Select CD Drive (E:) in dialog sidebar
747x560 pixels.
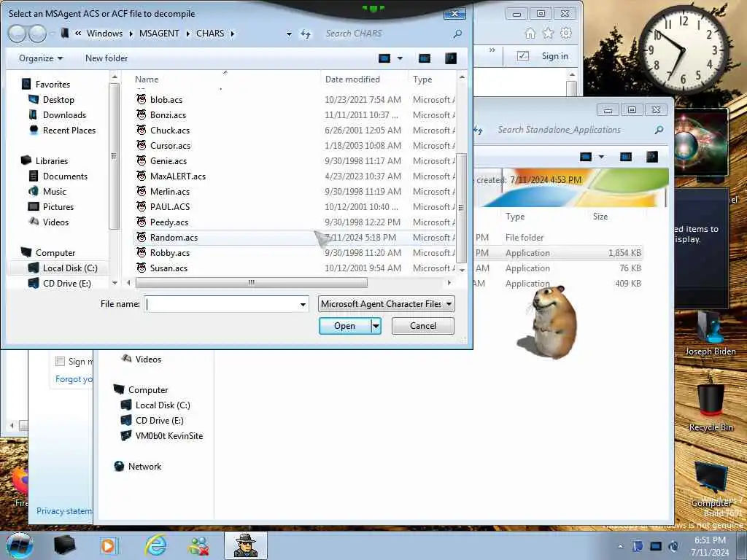[66, 284]
